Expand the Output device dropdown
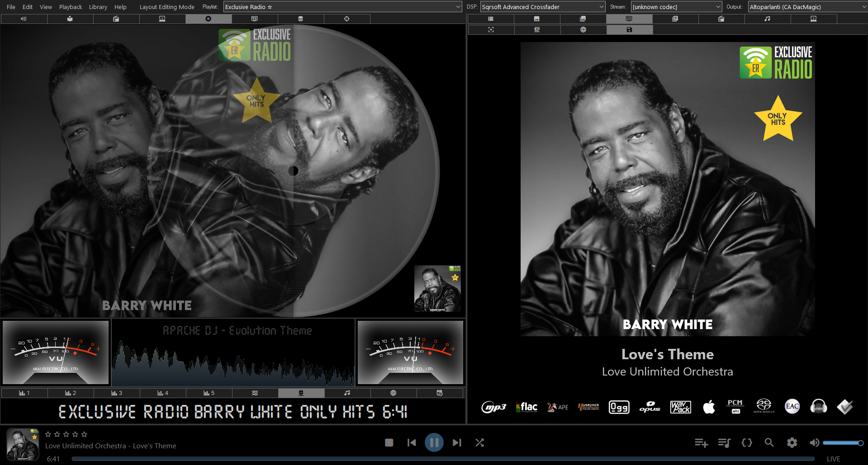The height and width of the screenshot is (465, 868). (807, 7)
